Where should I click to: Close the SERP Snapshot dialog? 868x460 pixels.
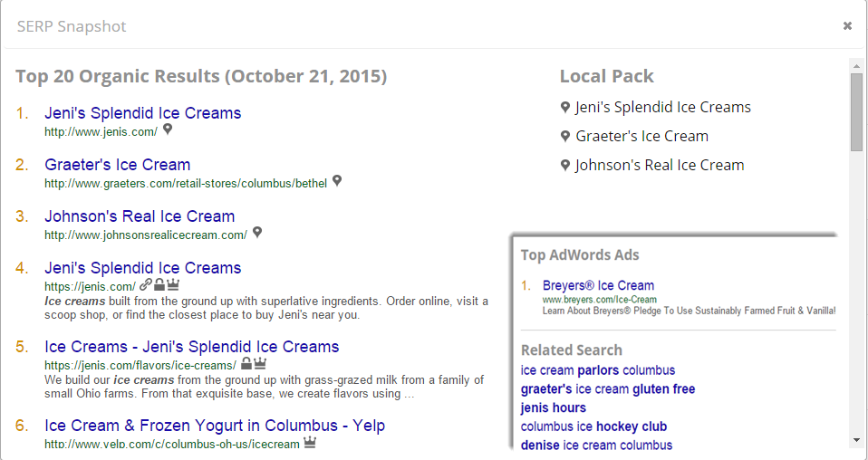pos(847,25)
